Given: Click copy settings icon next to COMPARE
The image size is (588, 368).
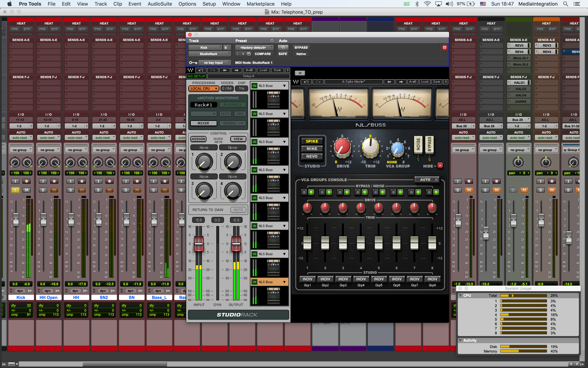Looking at the screenshot, I should [x=249, y=54].
